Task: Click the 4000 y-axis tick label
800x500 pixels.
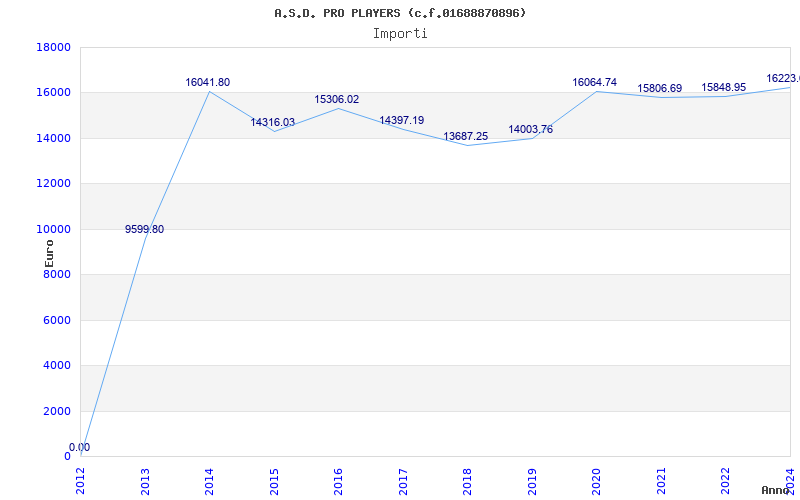Action: coord(57,366)
